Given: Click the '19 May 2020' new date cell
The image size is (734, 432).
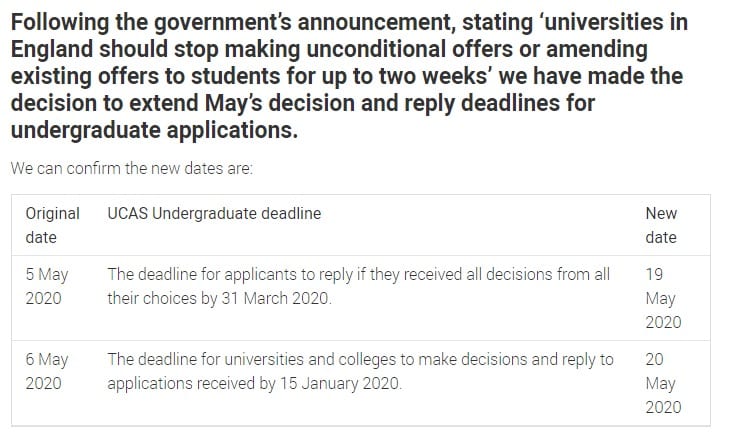Looking at the screenshot, I should pyautogui.click(x=663, y=298).
